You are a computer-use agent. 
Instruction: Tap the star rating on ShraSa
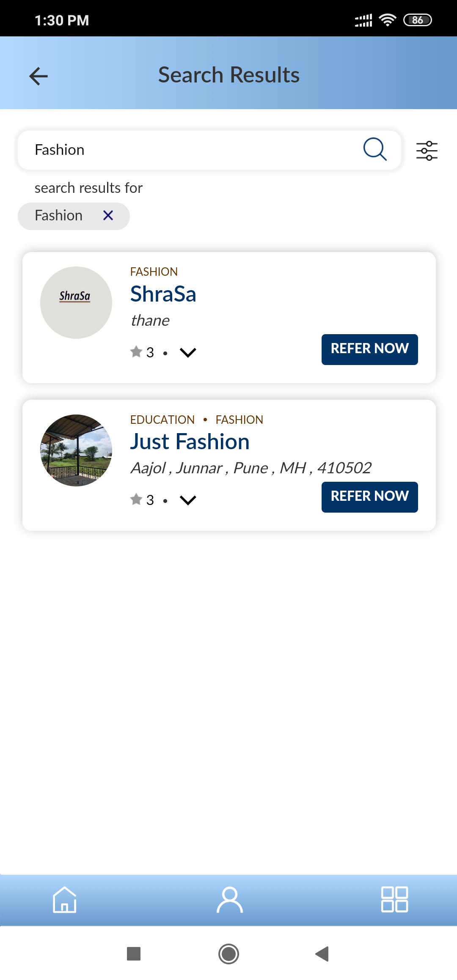[x=142, y=352]
